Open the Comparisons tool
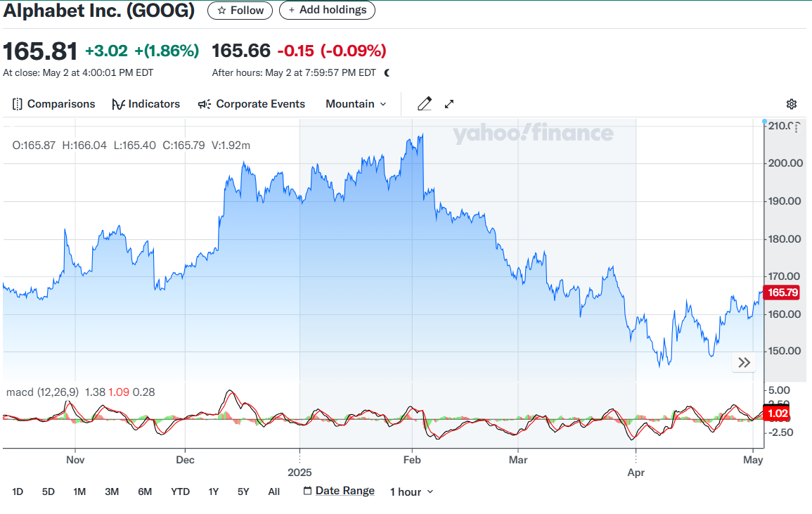Screen dimensions: 812x514 54,104
